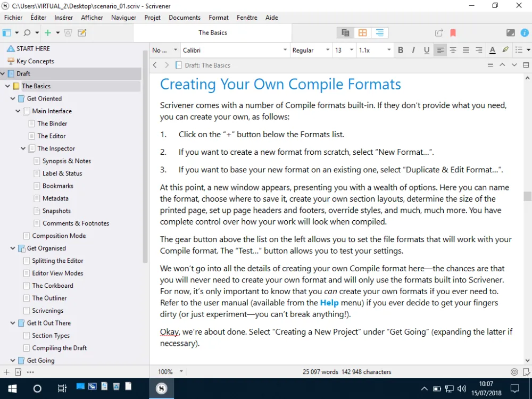Click binder footer add plus icon
The width and height of the screenshot is (532, 399).
(6, 372)
